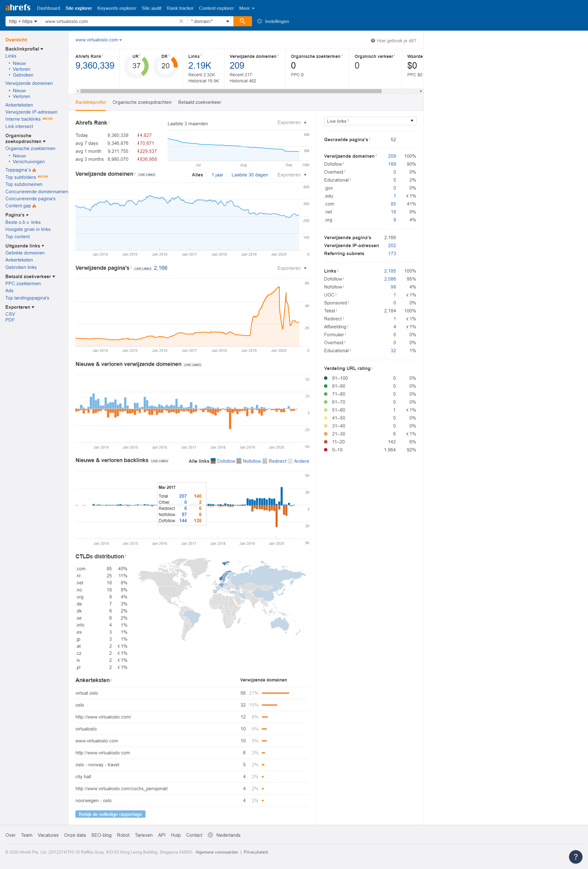Open the *.domain/* mode dropdown
Image resolution: width=588 pixels, height=869 pixels.
click(x=210, y=21)
